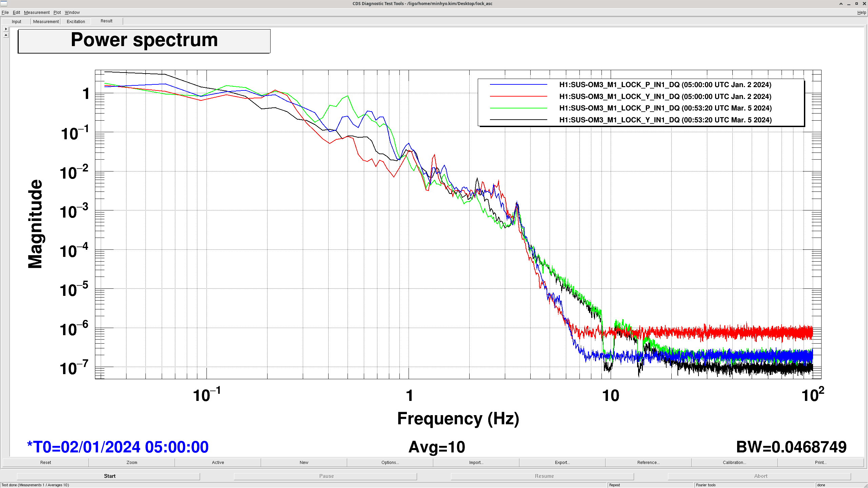
Task: Click the Export... button
Action: 562,462
